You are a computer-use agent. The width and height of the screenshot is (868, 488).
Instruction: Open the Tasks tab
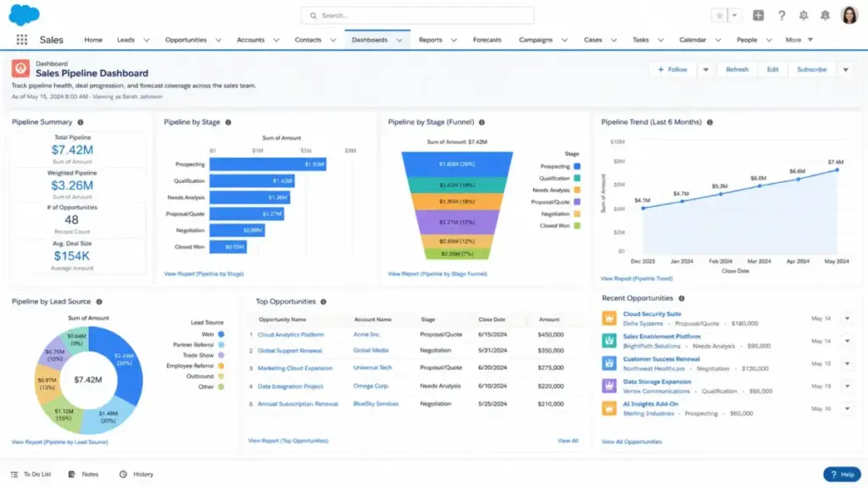click(641, 40)
